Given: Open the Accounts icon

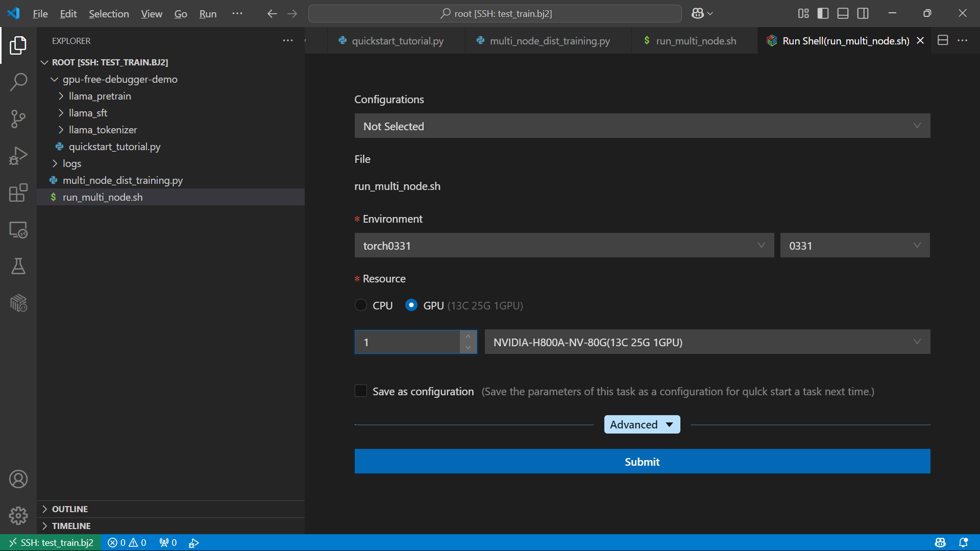Looking at the screenshot, I should [x=18, y=479].
